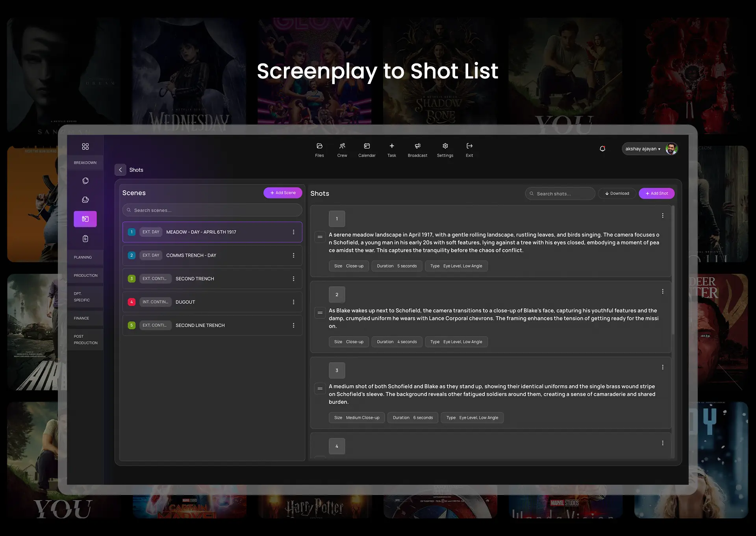Open the dashboard grid icon at sidebar top
The image size is (756, 536).
pyautogui.click(x=85, y=146)
